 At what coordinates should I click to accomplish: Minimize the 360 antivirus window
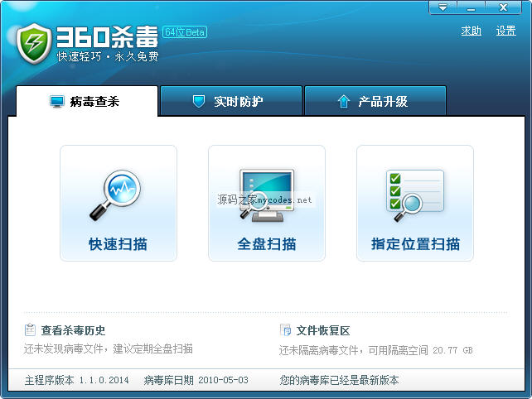471,7
